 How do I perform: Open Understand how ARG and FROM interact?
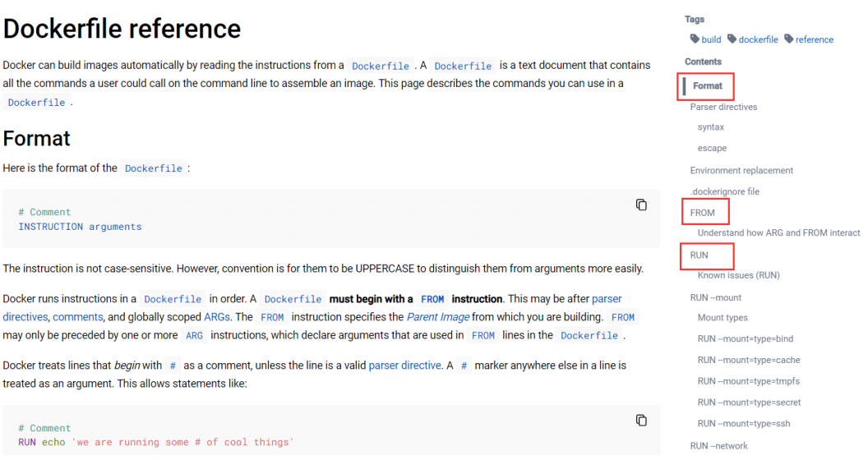coord(778,232)
